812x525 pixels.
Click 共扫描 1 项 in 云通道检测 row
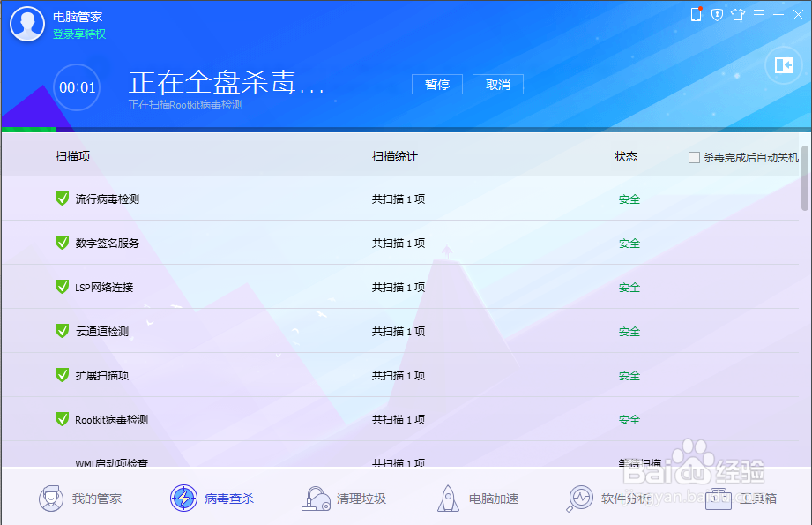(x=399, y=331)
